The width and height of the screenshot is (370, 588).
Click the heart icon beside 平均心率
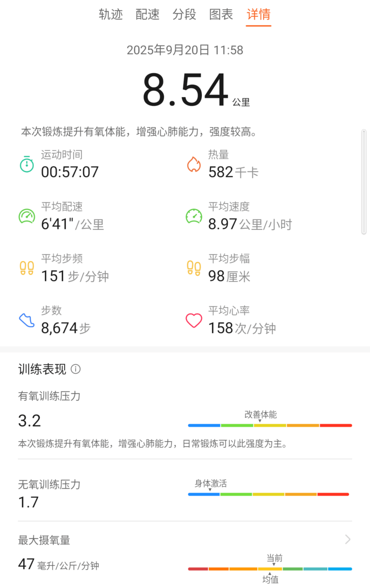pyautogui.click(x=194, y=320)
